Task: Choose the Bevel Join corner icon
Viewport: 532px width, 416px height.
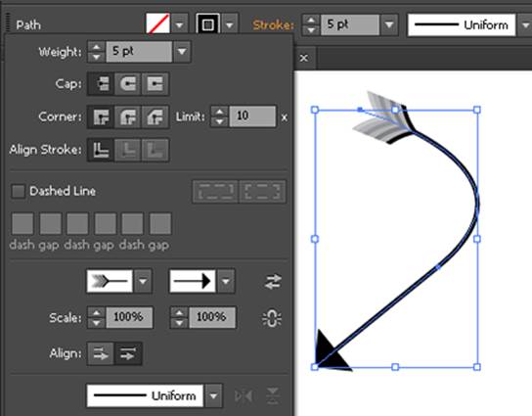Action: click(x=155, y=116)
